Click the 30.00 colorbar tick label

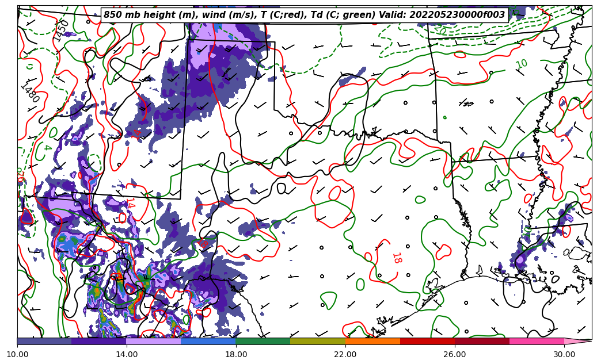[564, 354]
